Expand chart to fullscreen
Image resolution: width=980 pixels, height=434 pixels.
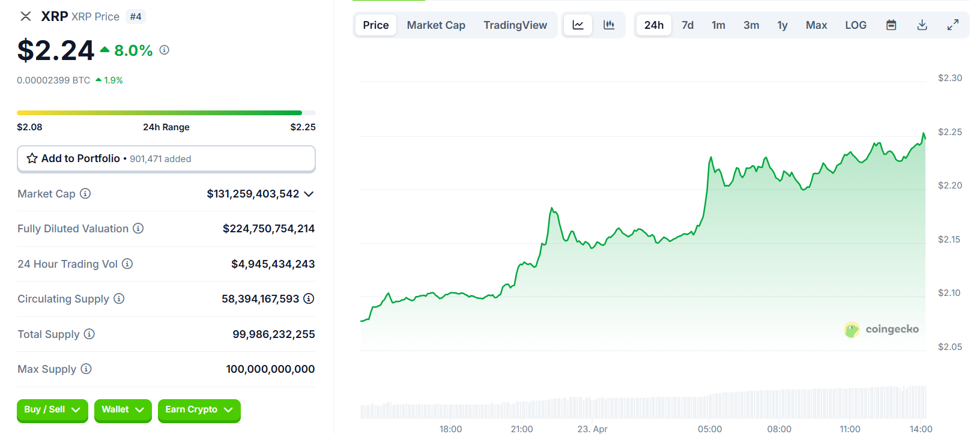coord(953,25)
